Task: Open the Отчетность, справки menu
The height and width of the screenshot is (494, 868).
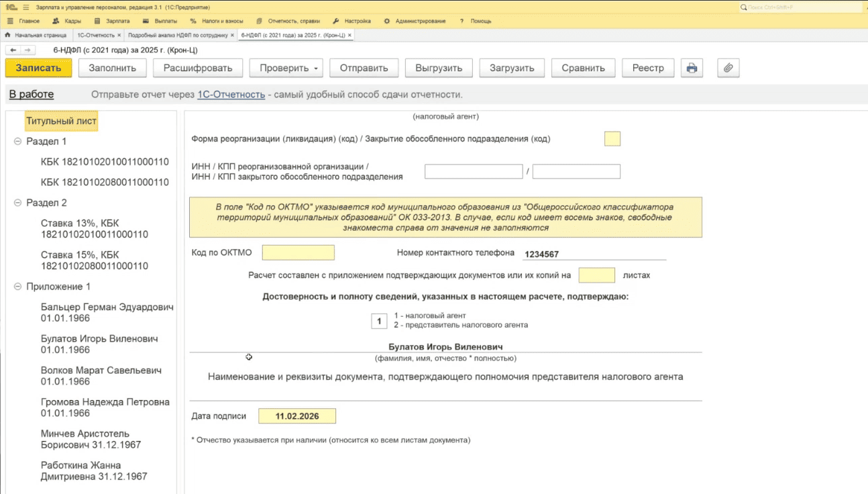Action: [288, 21]
